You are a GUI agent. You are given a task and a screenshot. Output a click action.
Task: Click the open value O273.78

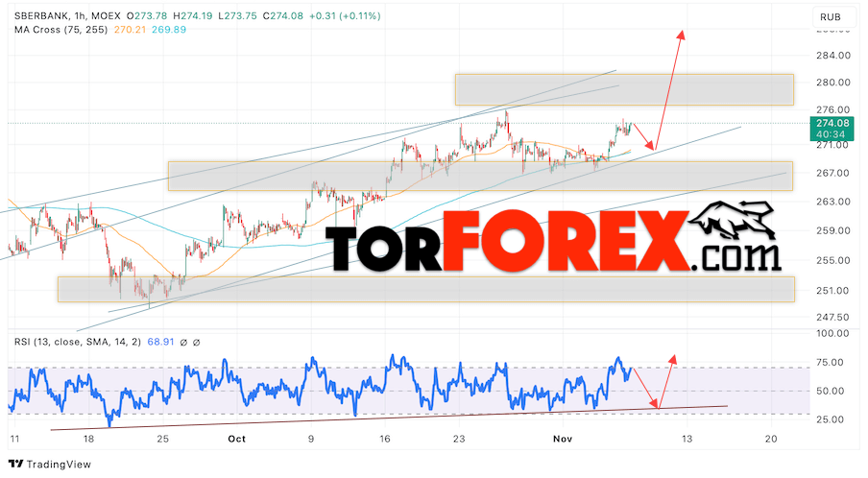point(146,16)
